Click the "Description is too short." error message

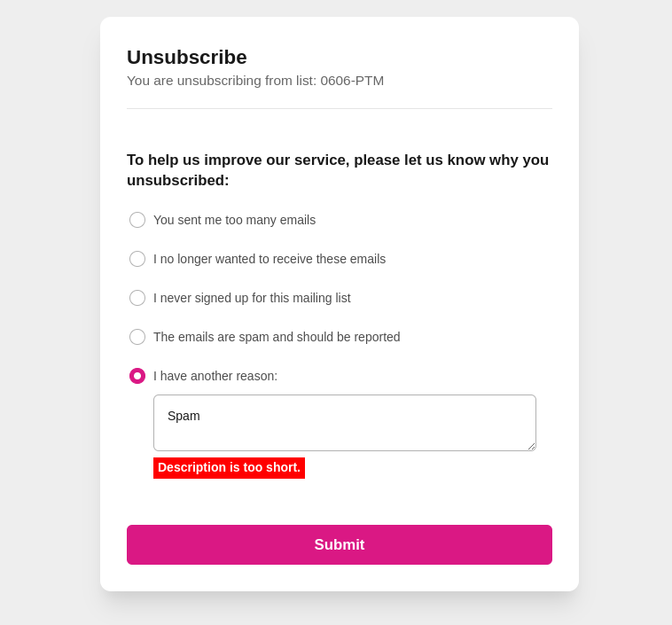tap(229, 468)
